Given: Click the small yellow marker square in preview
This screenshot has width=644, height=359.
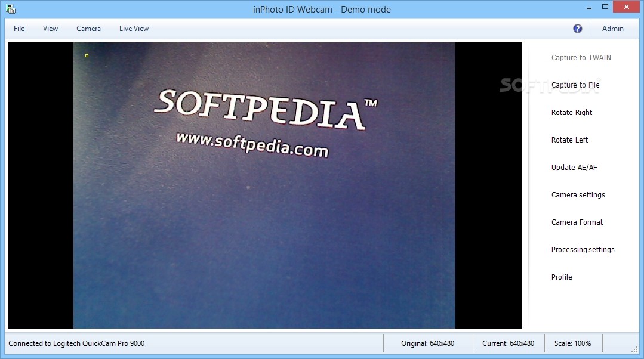Looking at the screenshot, I should click(x=87, y=55).
